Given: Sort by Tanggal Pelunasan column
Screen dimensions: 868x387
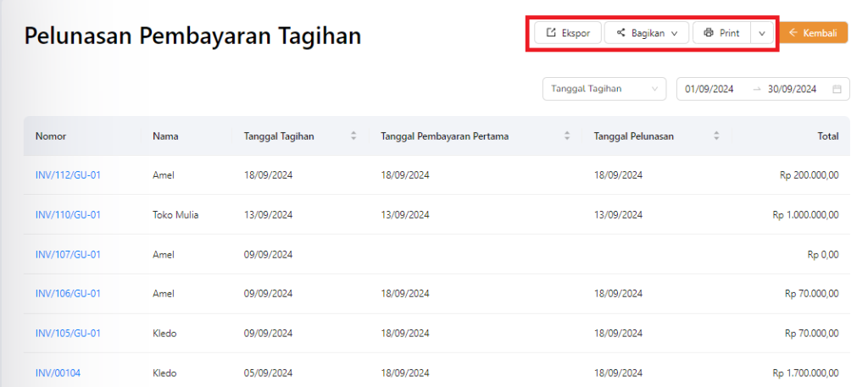Looking at the screenshot, I should tap(716, 136).
